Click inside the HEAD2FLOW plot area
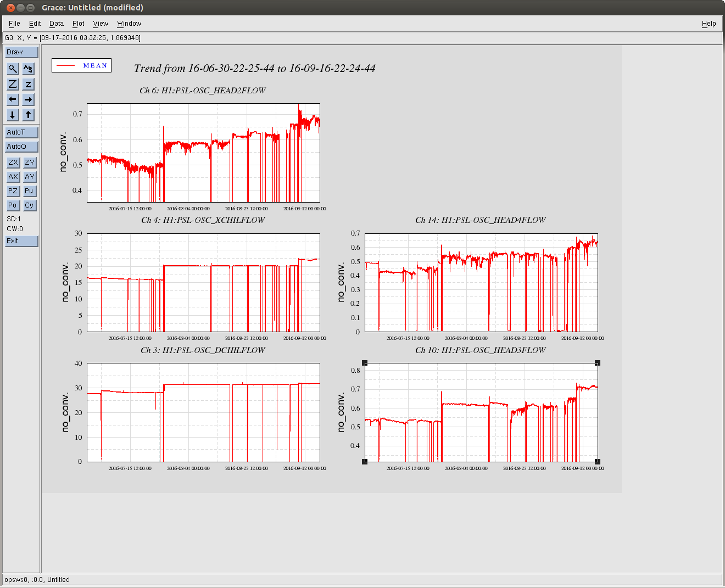The width and height of the screenshot is (725, 588). 203,153
